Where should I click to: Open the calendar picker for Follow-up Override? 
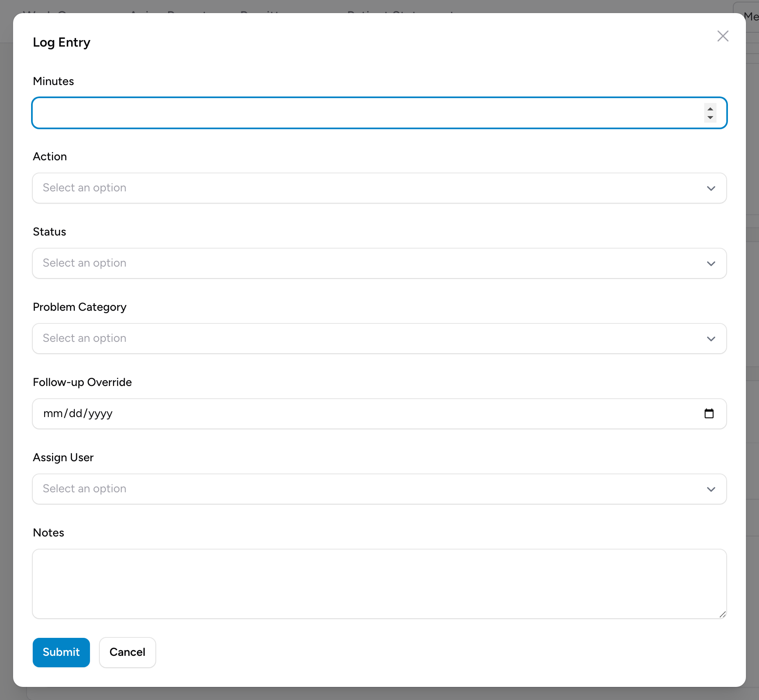coord(709,414)
